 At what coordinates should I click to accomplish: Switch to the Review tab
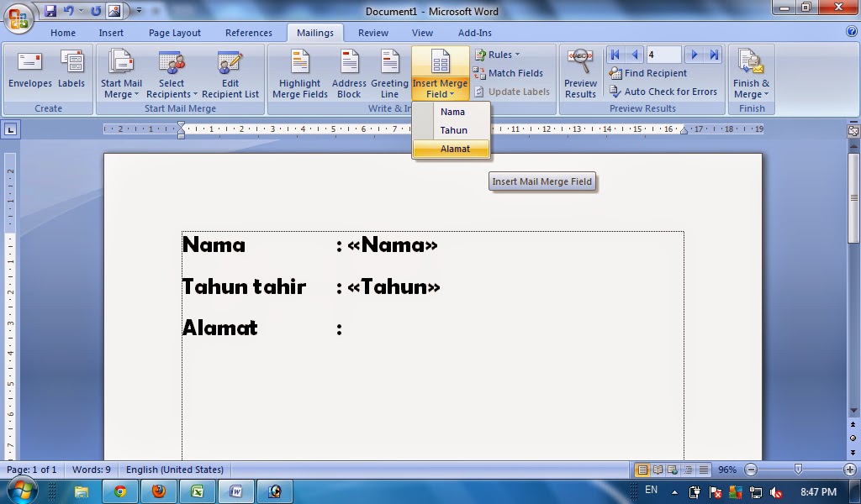[x=372, y=33]
